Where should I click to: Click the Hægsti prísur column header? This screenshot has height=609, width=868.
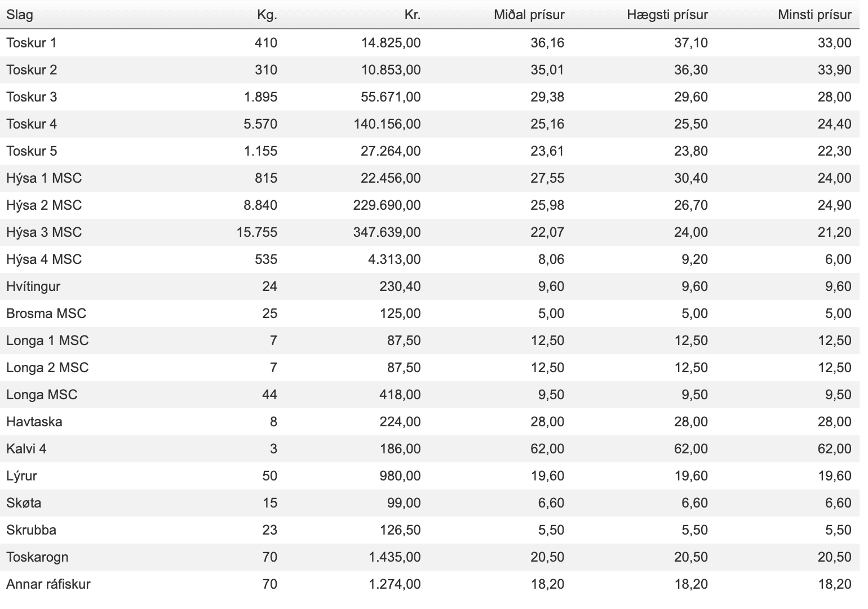[x=667, y=15]
